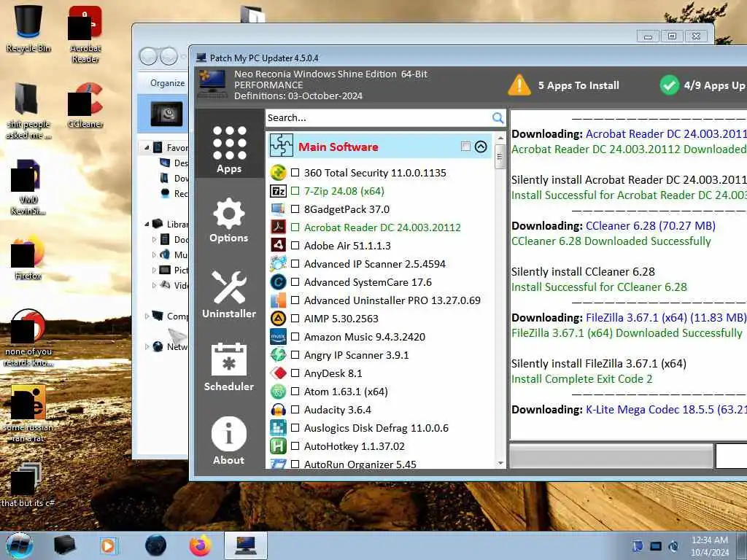Check the Atom 1.63.1 checkbox

click(x=295, y=392)
